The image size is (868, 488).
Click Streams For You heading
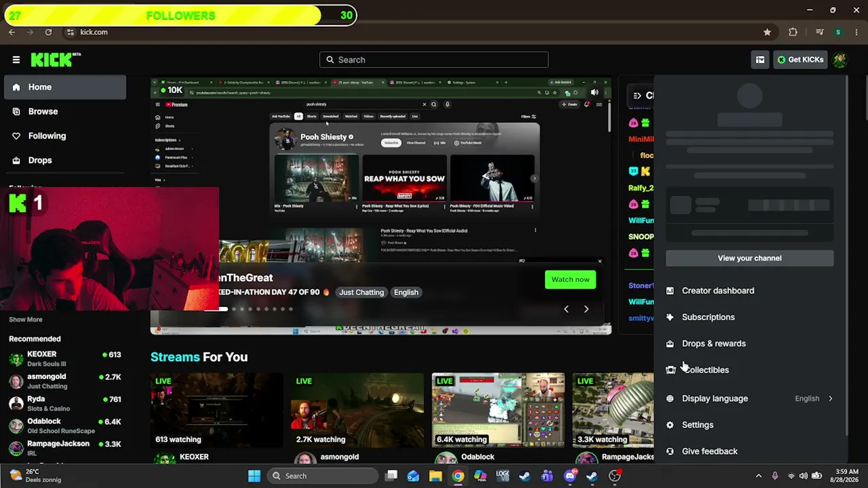point(199,357)
